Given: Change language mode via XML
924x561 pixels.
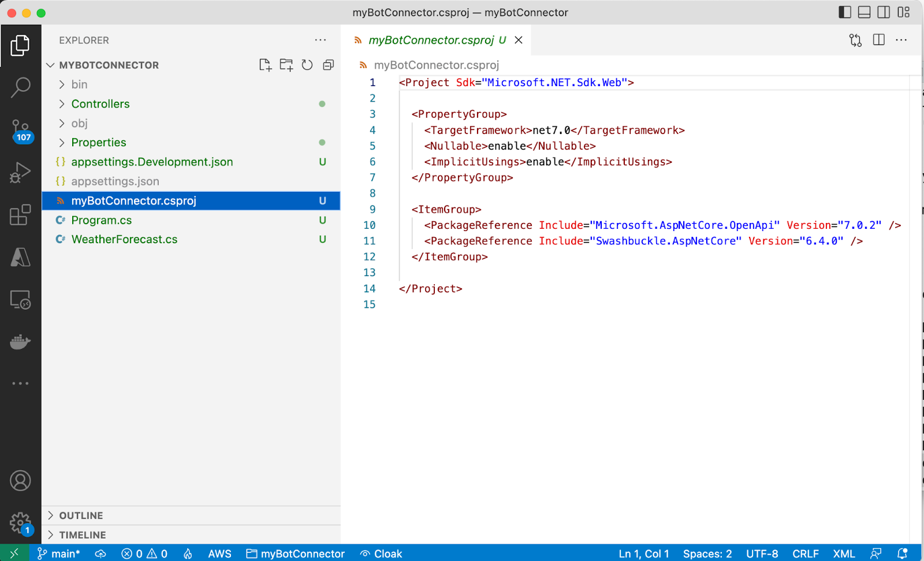Looking at the screenshot, I should click(x=844, y=553).
